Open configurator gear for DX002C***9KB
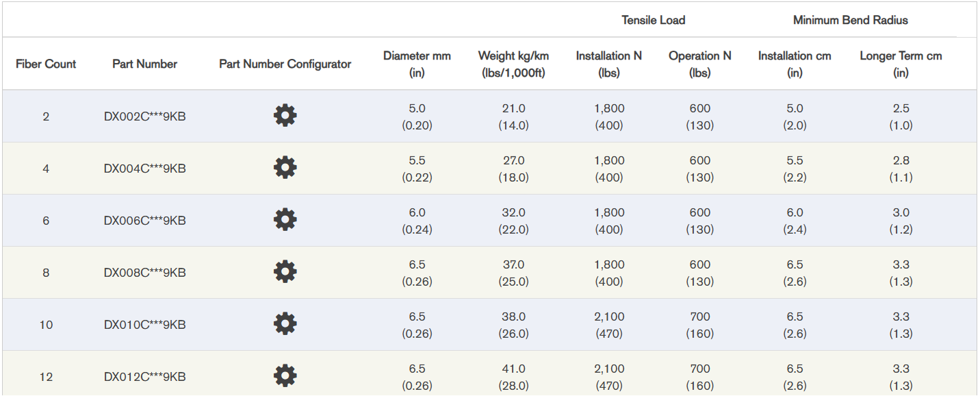 285,116
